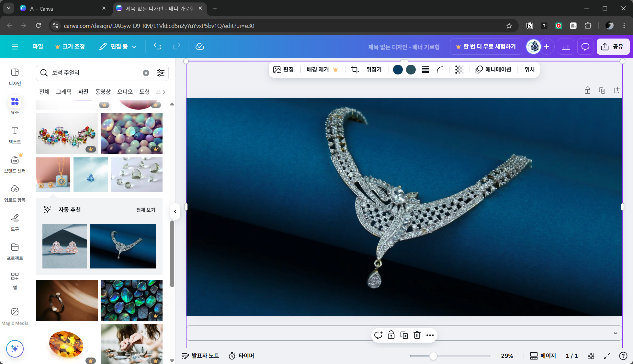Toggle grid view in bottom bar
This screenshot has width=633, height=364.
(591, 356)
